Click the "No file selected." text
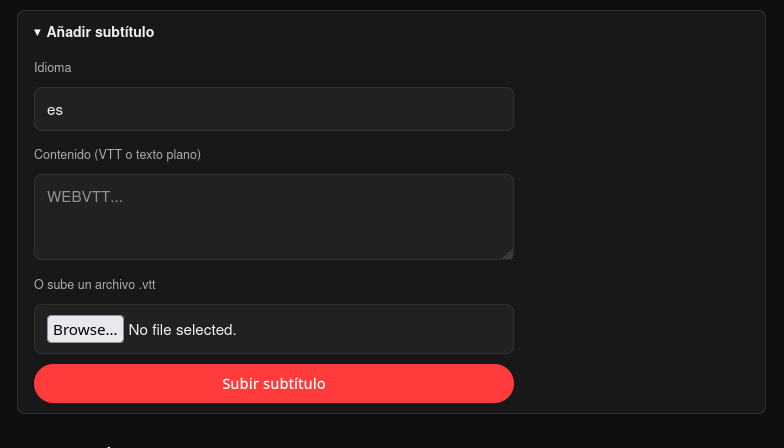784x448 pixels. [x=182, y=330]
